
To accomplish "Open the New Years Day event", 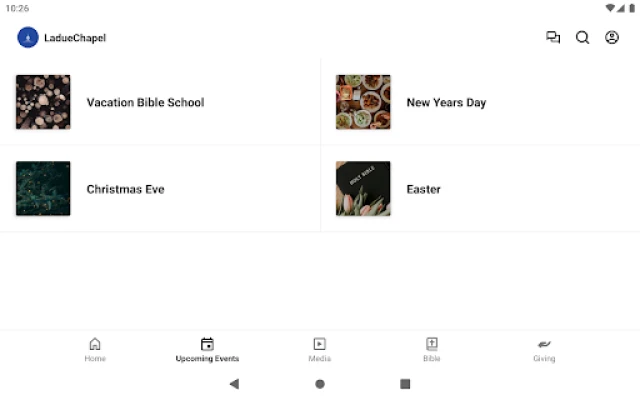I will point(446,102).
